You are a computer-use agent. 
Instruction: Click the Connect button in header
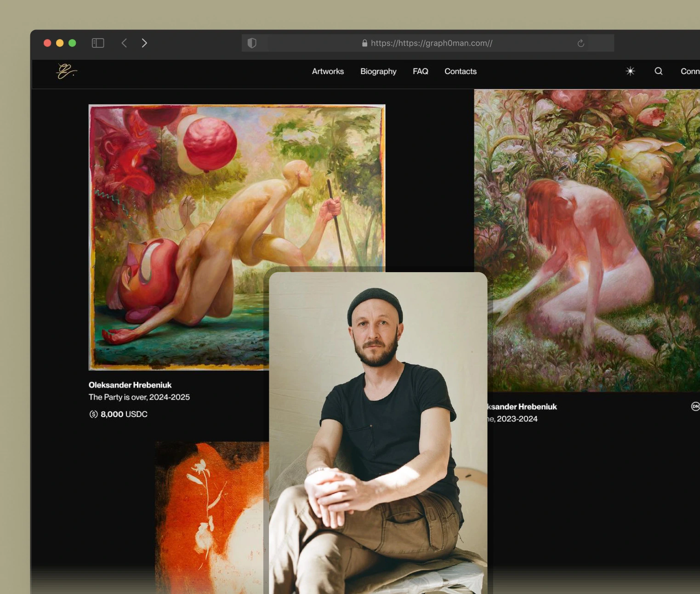click(x=689, y=71)
